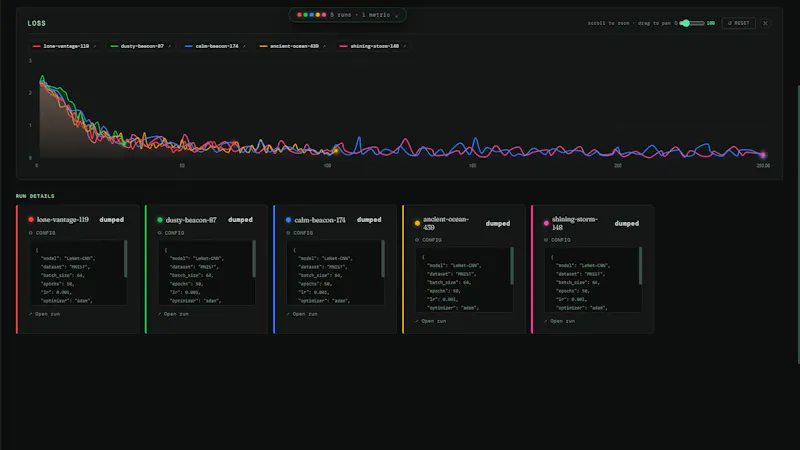Click red color dot of lone-vantage-119 card
Viewport: 800px width, 450px height.
click(x=31, y=219)
